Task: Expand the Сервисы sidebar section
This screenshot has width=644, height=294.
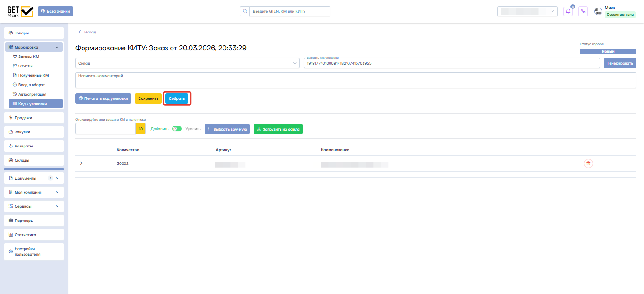Action: pyautogui.click(x=34, y=206)
